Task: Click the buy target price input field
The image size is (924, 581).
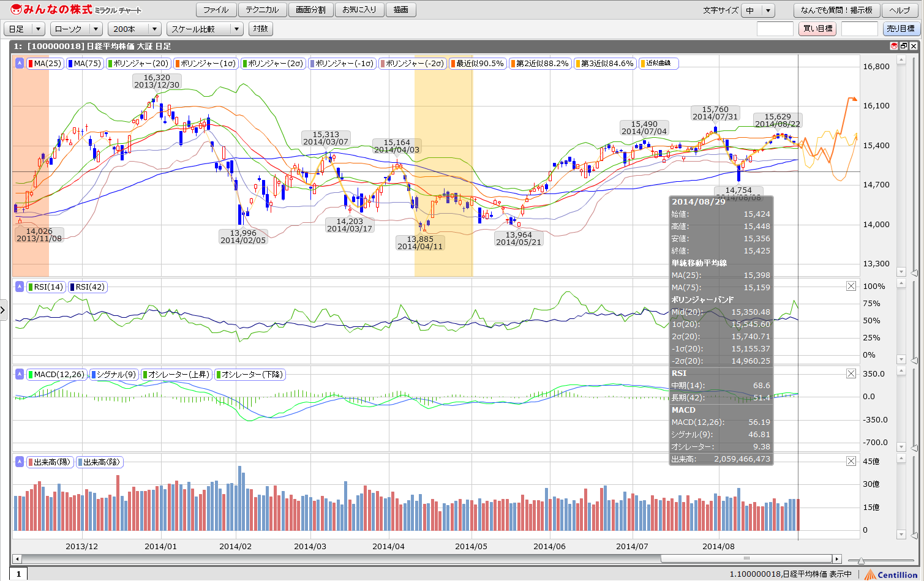Action: click(775, 29)
